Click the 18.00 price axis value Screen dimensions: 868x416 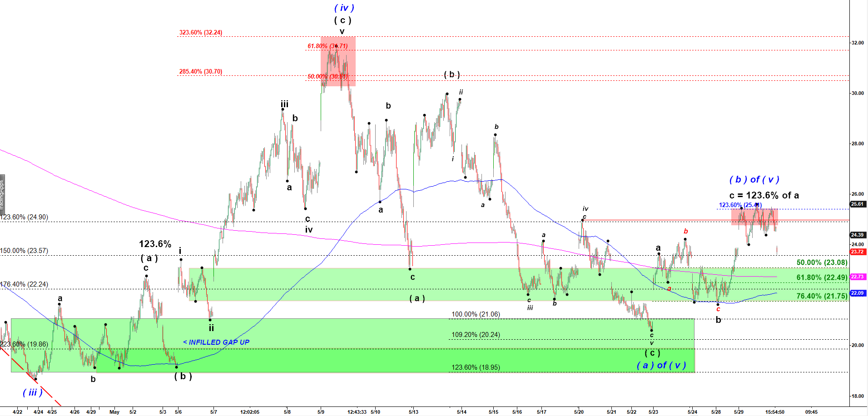click(x=858, y=396)
